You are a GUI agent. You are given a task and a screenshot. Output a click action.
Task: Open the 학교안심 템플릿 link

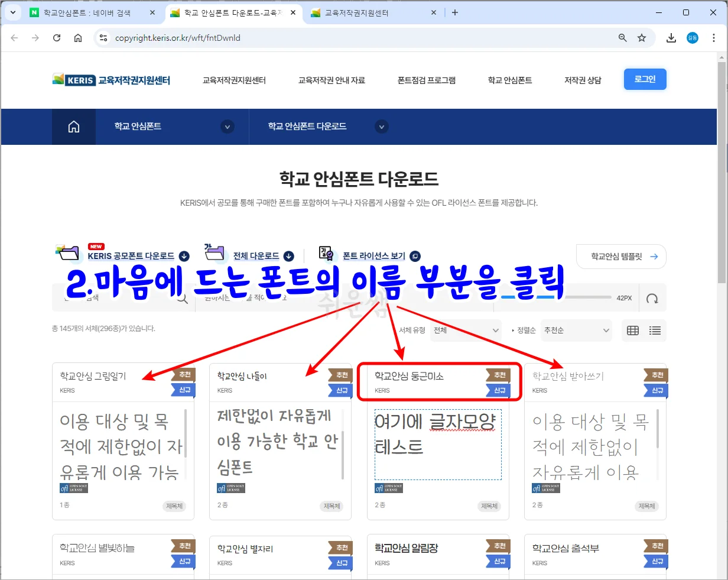pos(621,256)
